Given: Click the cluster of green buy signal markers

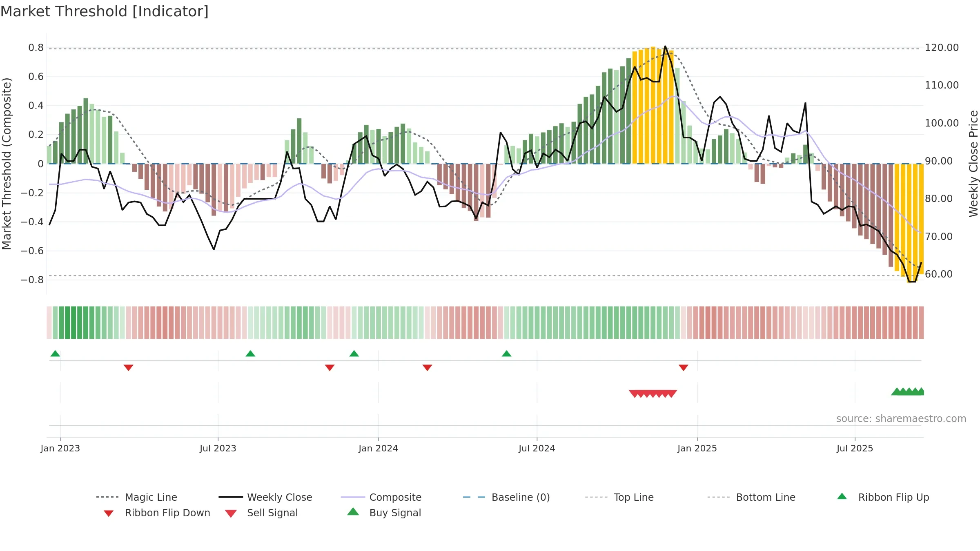Looking at the screenshot, I should (x=907, y=391).
